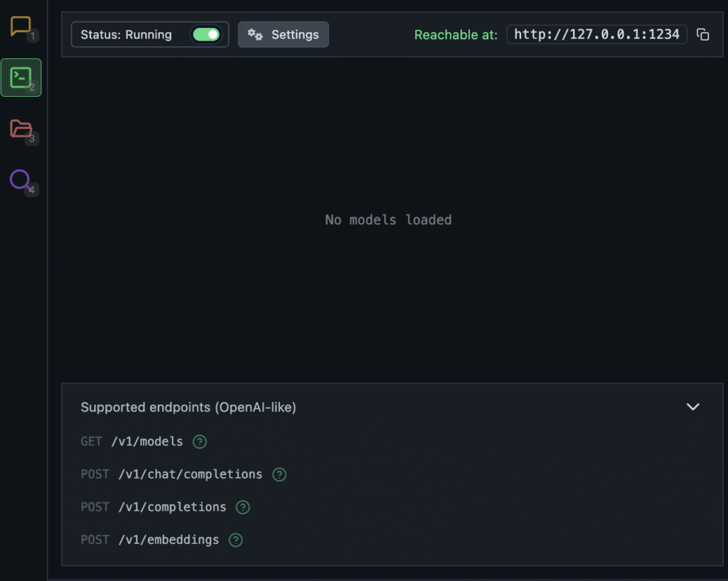Viewport: 728px width, 581px height.
Task: Open server Settings
Action: coord(283,34)
